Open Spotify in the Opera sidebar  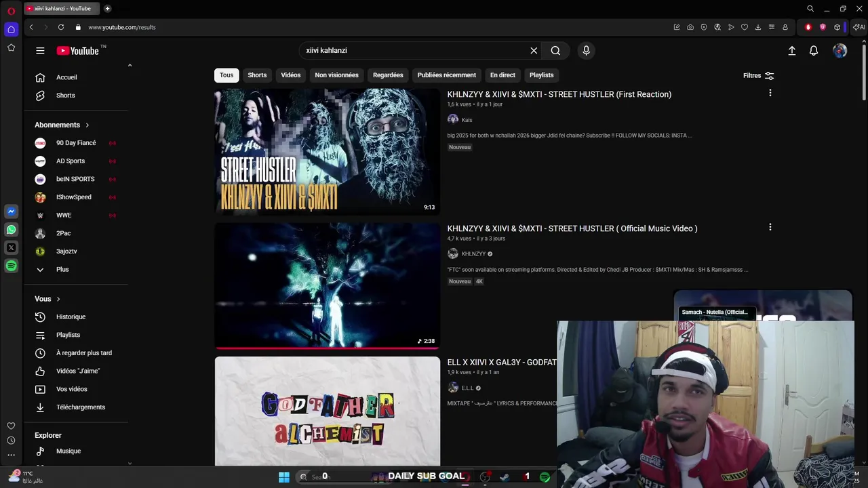(11, 266)
